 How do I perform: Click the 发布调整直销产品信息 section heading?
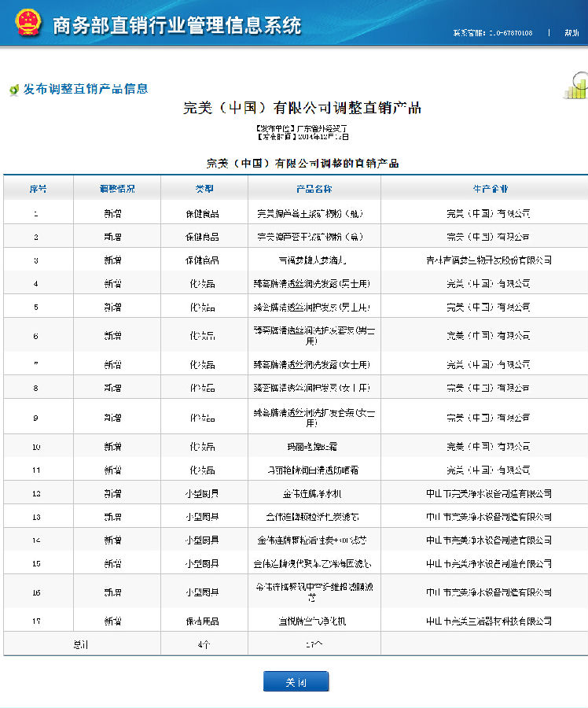pyautogui.click(x=86, y=89)
